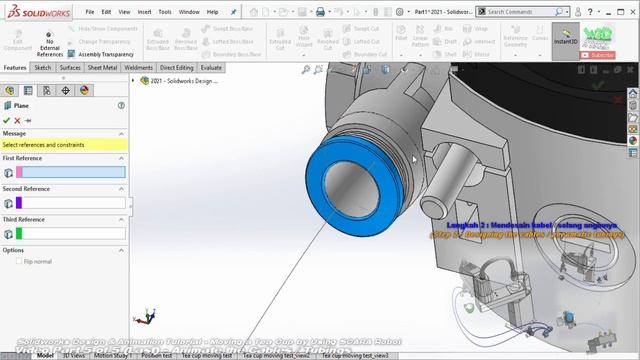This screenshot has height=360, width=640.
Task: Switch to the Evaluate tab
Action: pyautogui.click(x=211, y=68)
